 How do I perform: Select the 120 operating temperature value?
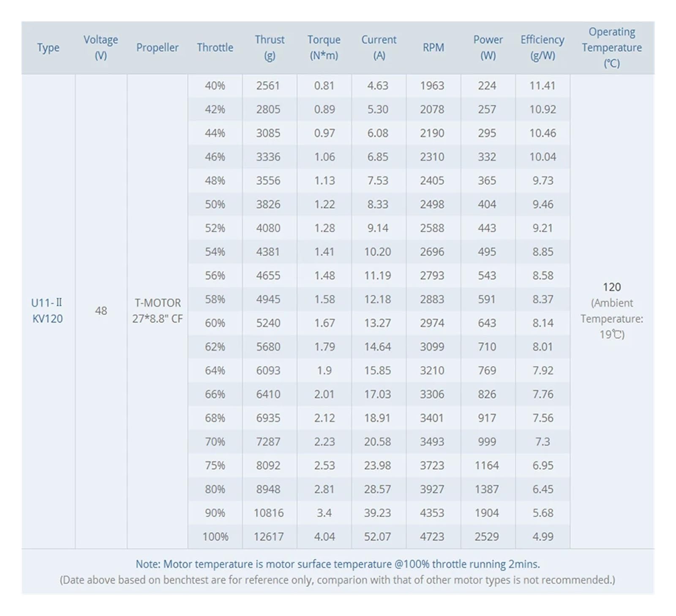click(611, 287)
